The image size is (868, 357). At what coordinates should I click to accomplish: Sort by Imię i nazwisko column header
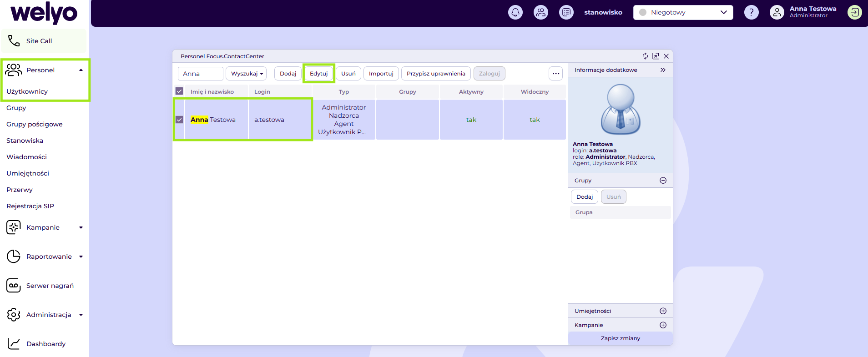click(217, 92)
